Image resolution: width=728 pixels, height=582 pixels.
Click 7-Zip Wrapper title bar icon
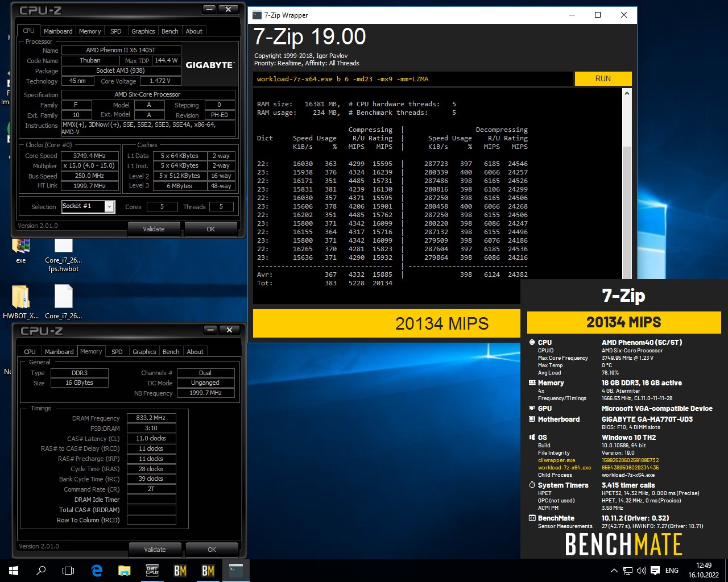[x=257, y=15]
